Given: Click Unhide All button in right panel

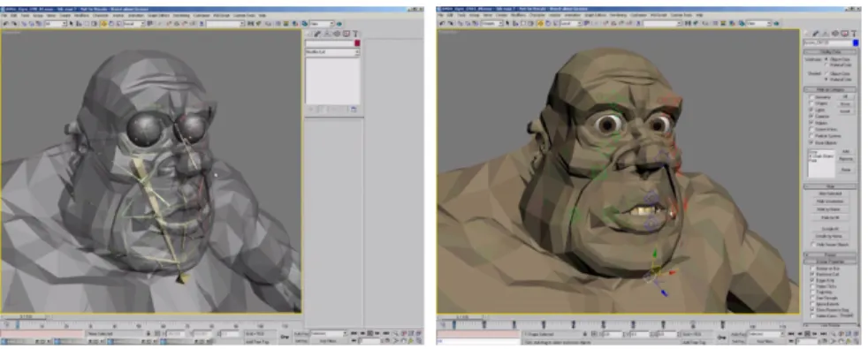Looking at the screenshot, I should (x=830, y=229).
